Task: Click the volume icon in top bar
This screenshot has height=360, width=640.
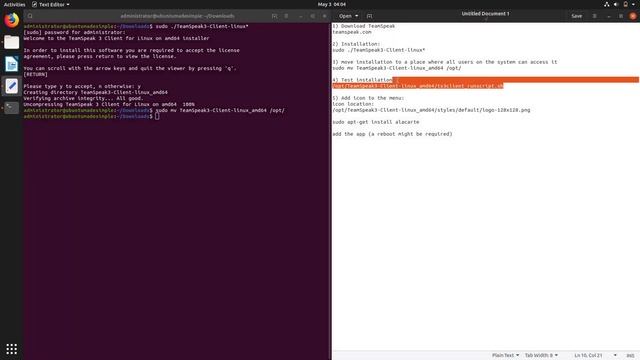Action: [616, 4]
